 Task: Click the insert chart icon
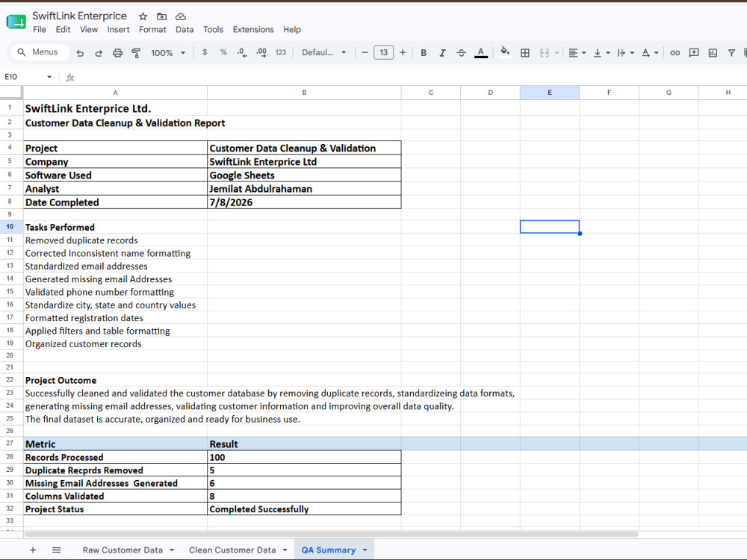click(x=713, y=53)
